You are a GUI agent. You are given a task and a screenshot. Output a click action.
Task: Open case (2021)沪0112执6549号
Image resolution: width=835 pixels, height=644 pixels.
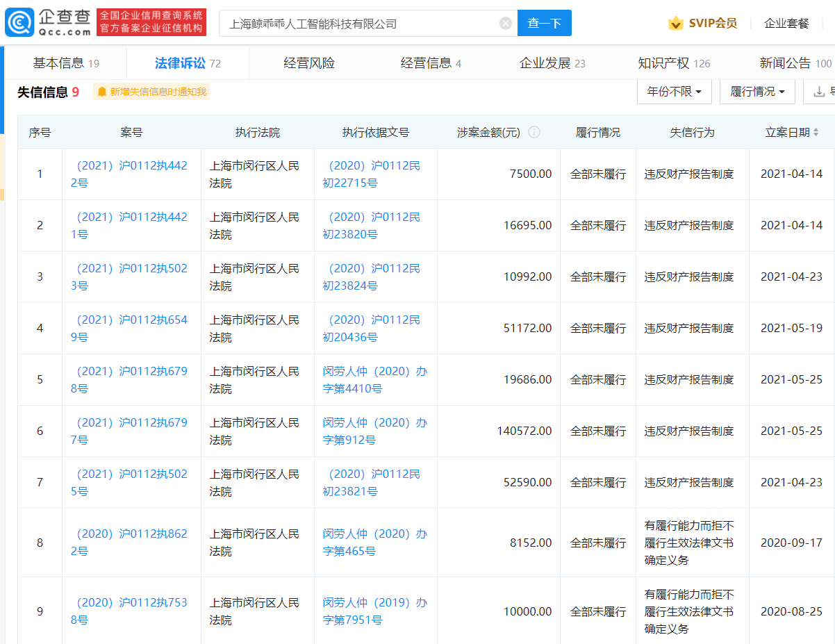point(129,329)
